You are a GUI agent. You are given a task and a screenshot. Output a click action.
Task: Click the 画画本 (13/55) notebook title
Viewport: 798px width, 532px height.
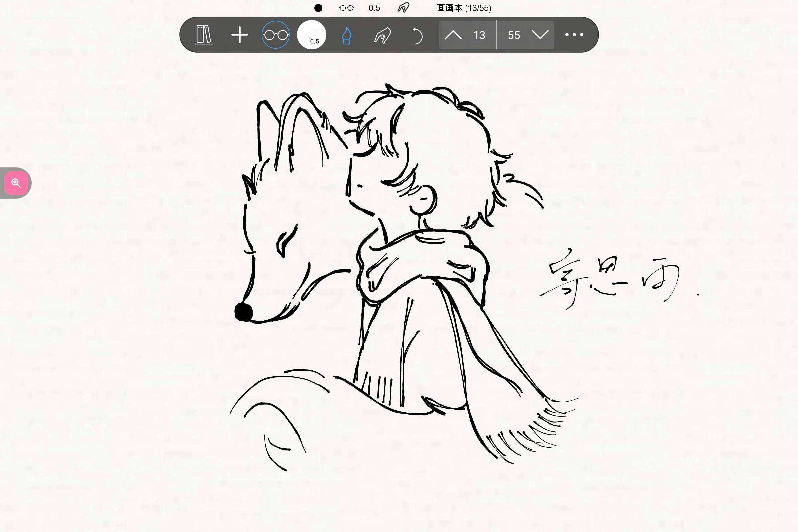(464, 8)
